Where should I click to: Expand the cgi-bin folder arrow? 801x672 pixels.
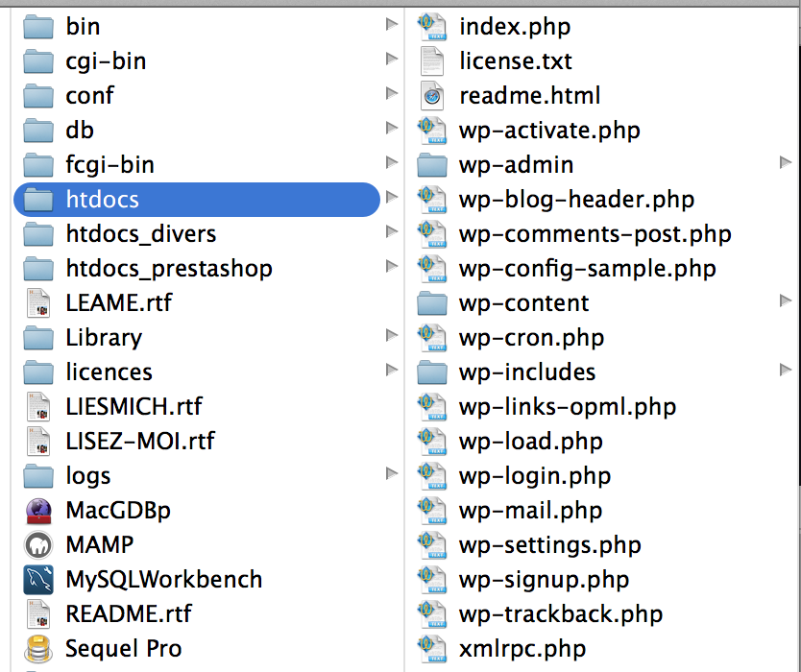click(x=391, y=60)
